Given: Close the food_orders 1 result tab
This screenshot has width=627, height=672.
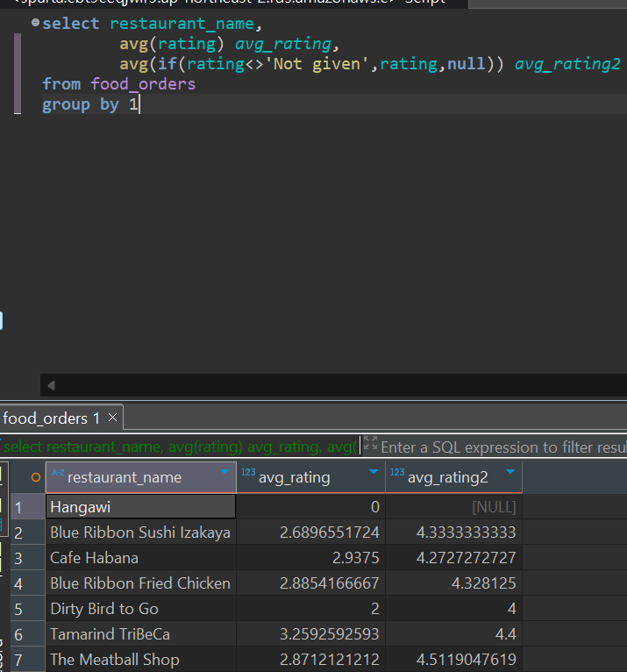Looking at the screenshot, I should click(112, 417).
